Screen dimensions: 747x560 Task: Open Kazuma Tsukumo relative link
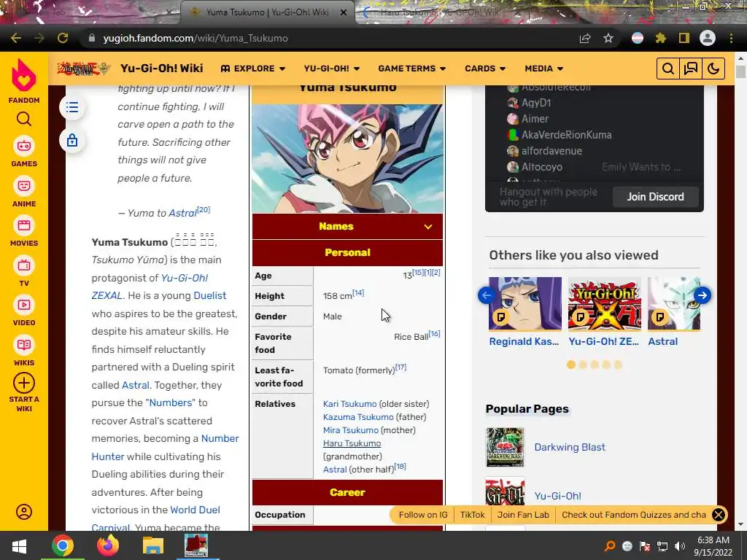tap(358, 416)
